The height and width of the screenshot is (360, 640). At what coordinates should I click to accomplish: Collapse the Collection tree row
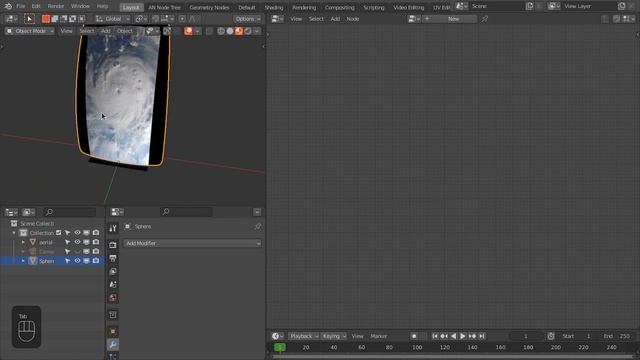pos(14,233)
